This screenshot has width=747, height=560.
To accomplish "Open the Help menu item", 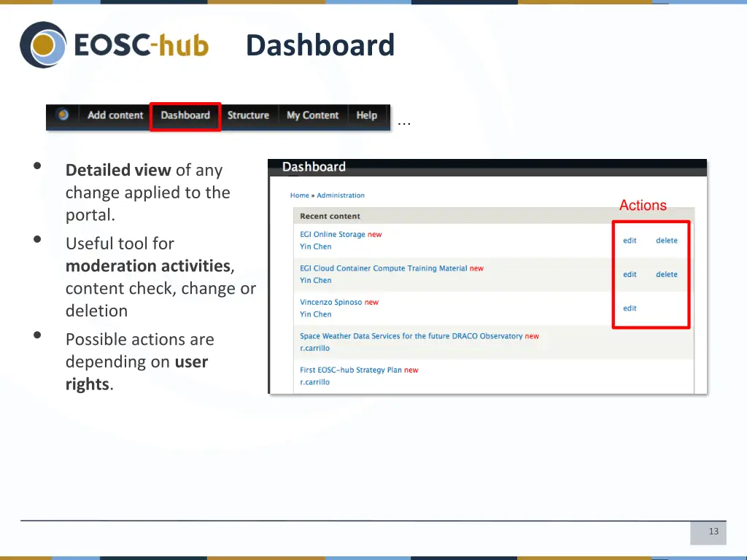I will click(367, 115).
